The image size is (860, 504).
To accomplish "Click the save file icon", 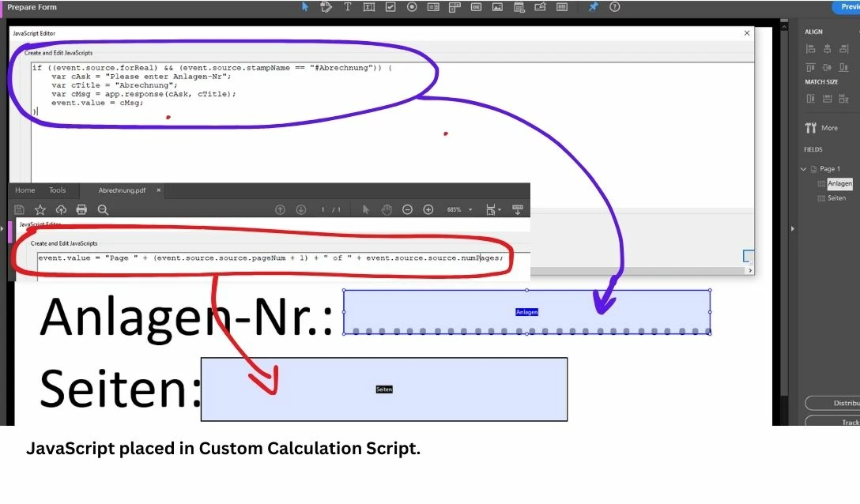I will [x=19, y=209].
